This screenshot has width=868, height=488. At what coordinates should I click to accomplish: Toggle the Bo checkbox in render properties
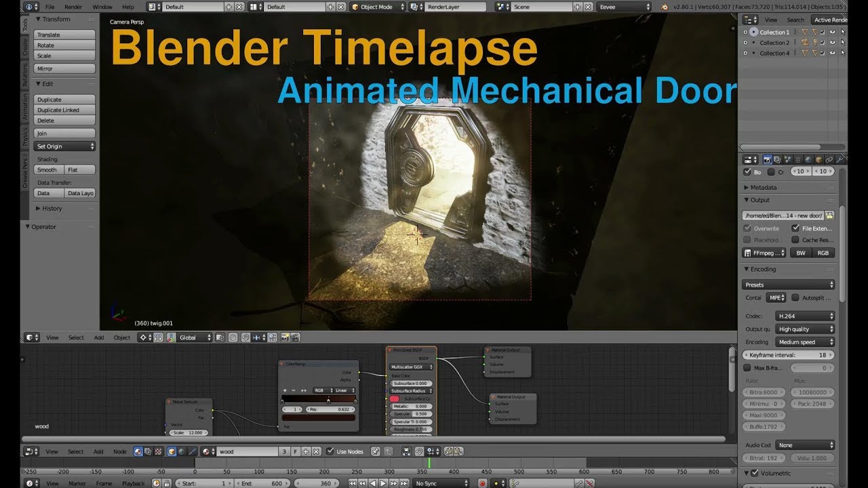point(747,171)
